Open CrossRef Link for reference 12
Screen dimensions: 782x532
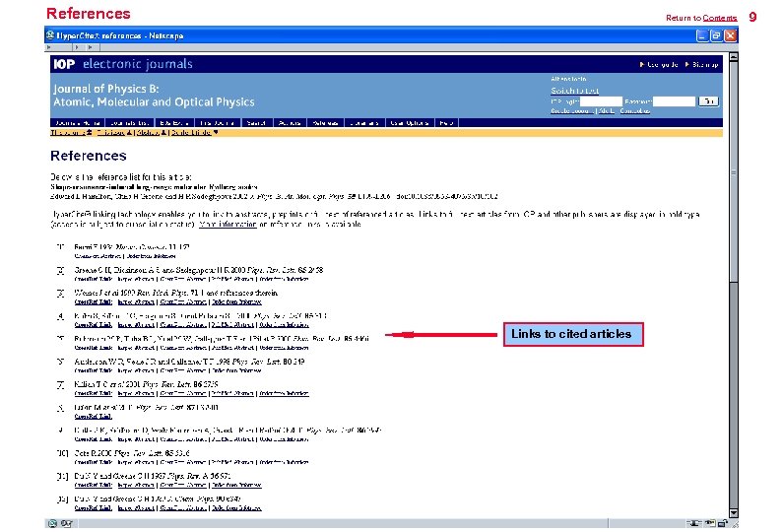point(94,508)
